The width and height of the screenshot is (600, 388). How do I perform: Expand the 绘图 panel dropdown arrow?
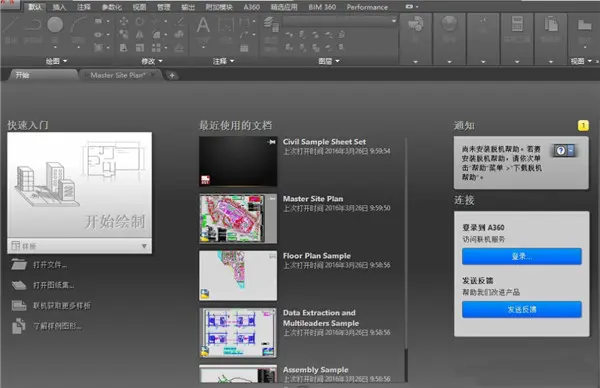coord(65,61)
